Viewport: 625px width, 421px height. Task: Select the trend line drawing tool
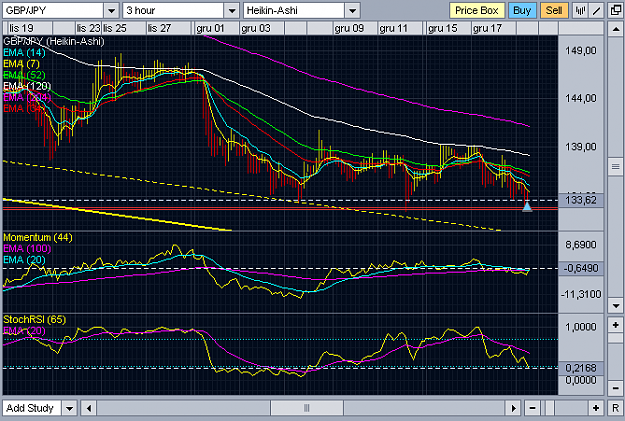[x=596, y=11]
